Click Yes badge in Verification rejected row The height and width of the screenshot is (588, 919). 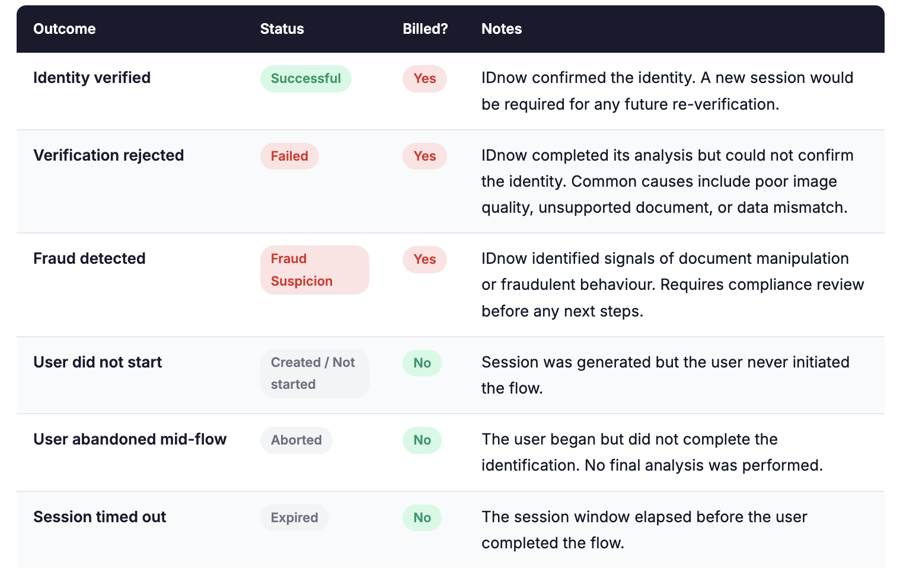(x=425, y=156)
